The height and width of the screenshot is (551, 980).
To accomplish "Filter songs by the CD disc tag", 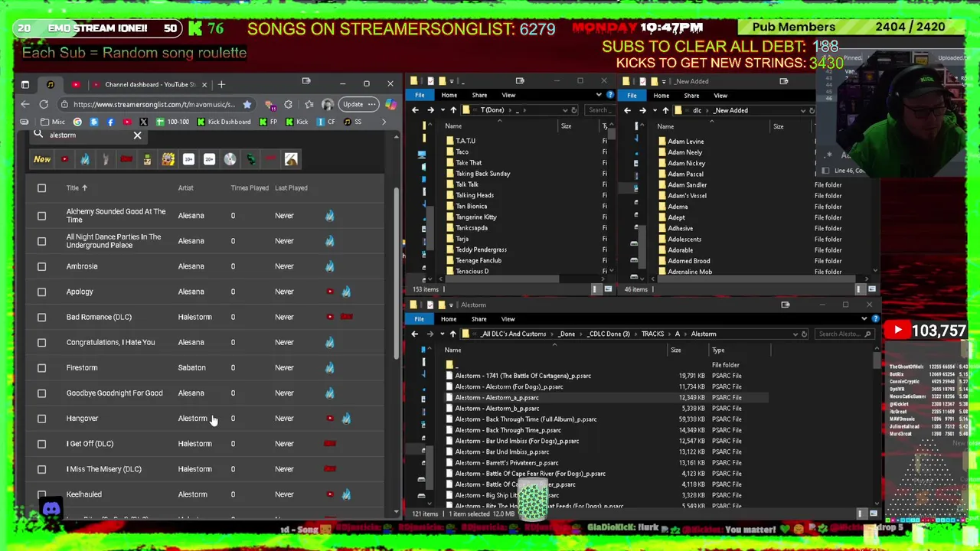I will pyautogui.click(x=230, y=159).
